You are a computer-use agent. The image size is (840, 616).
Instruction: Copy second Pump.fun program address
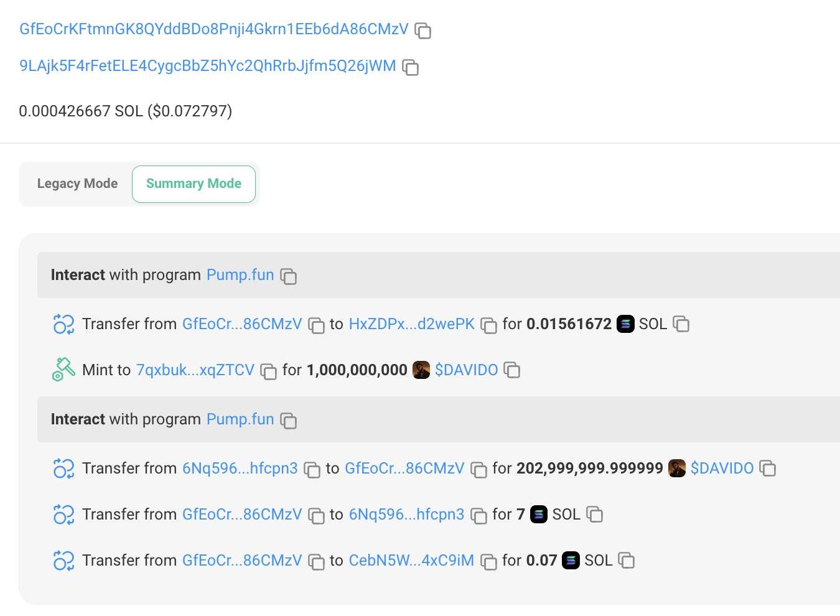pos(289,421)
